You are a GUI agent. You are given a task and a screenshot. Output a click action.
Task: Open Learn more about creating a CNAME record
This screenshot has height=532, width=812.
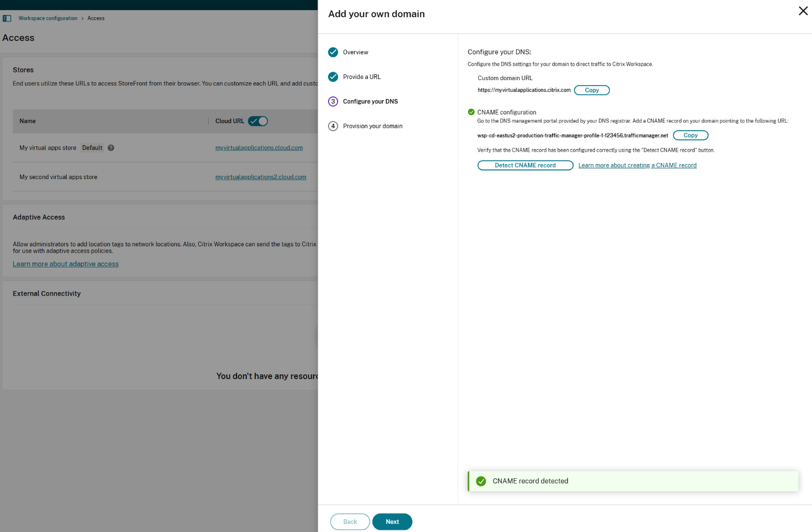637,166
